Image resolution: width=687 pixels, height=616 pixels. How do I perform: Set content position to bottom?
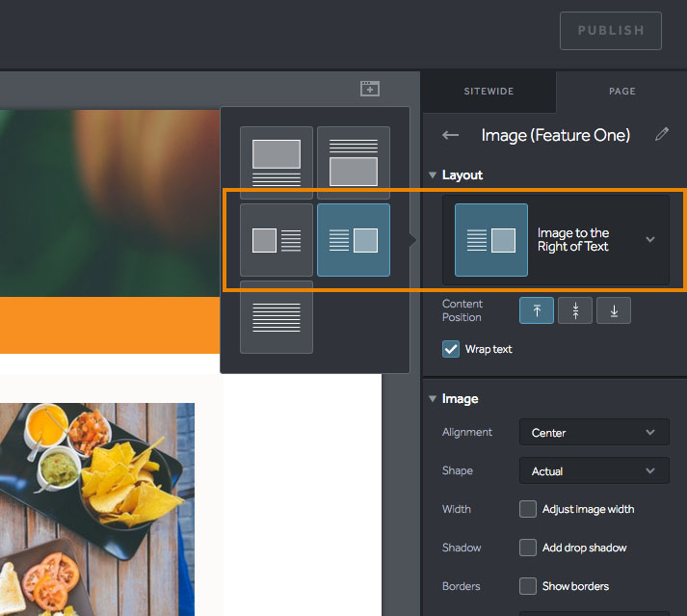coord(614,310)
